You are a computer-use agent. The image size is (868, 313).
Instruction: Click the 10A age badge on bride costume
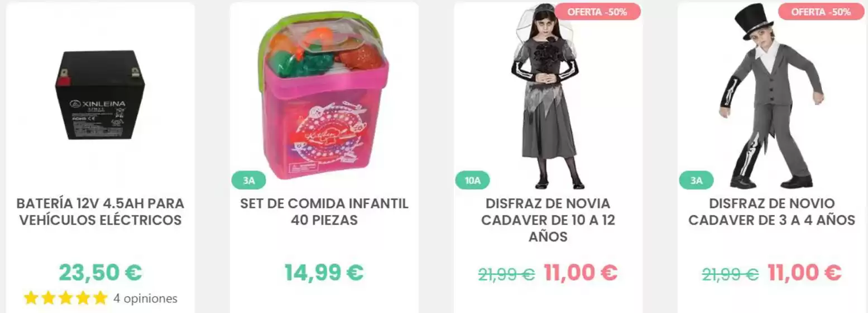click(x=473, y=181)
